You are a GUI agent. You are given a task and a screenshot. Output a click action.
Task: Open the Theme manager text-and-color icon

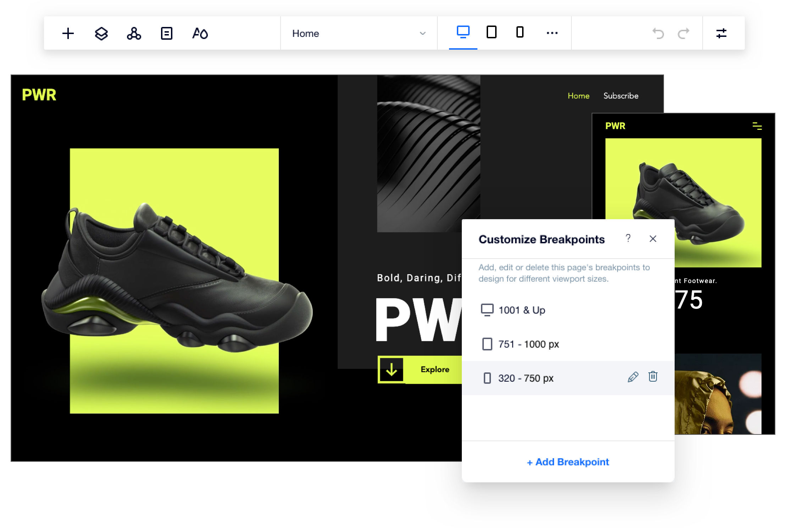pos(200,33)
